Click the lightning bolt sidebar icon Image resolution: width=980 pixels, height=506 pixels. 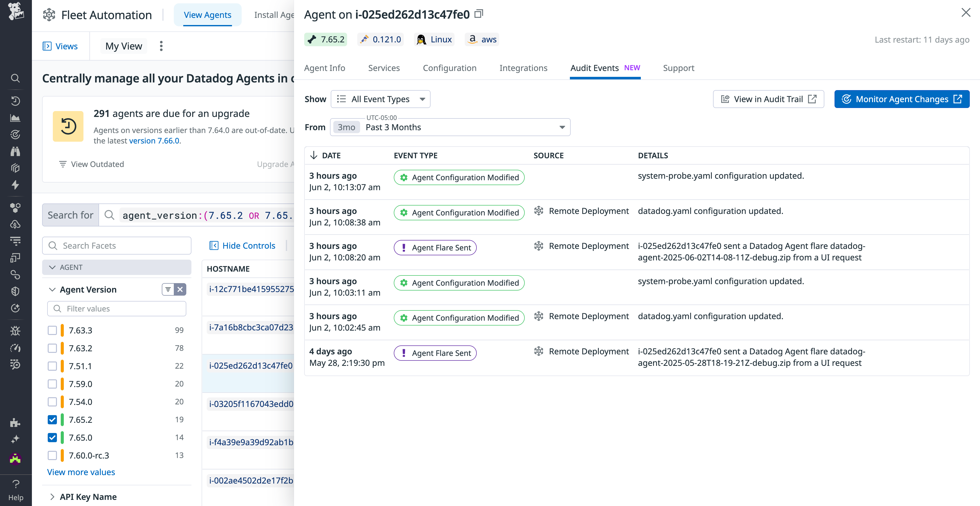coord(15,185)
